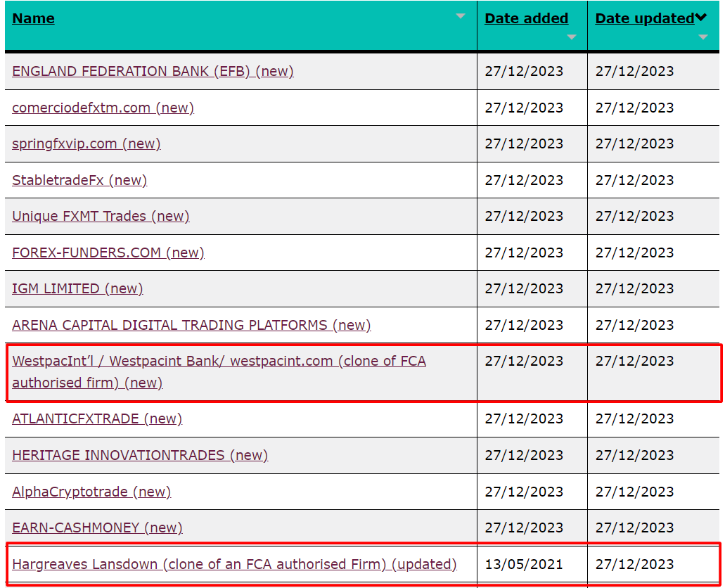The height and width of the screenshot is (588, 725).
Task: Sort table by Date updated header
Action: [644, 19]
